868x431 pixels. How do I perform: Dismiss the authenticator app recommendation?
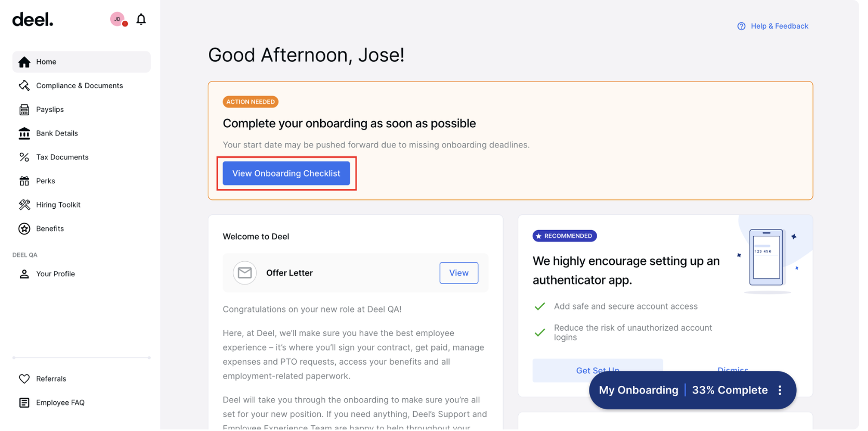(733, 370)
